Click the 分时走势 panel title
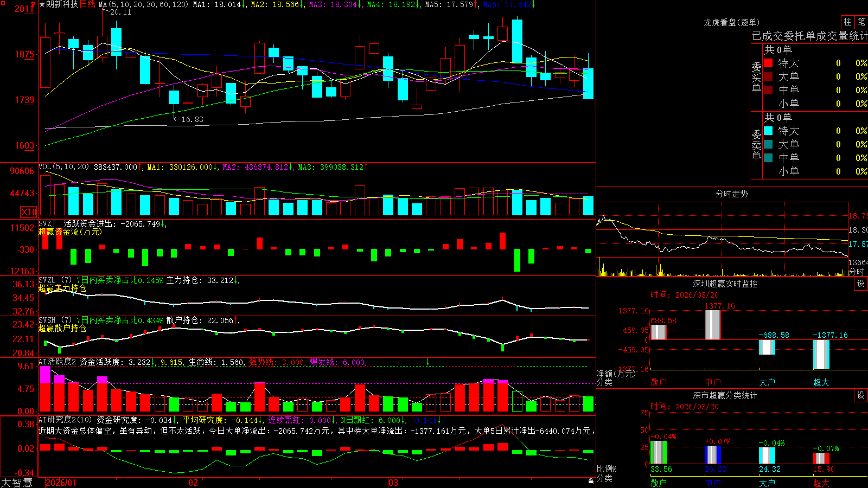 coord(732,194)
